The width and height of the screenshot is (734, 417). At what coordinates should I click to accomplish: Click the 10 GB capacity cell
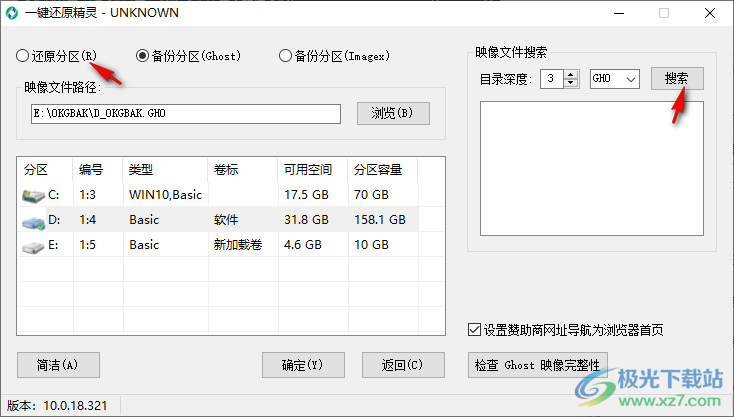[371, 245]
